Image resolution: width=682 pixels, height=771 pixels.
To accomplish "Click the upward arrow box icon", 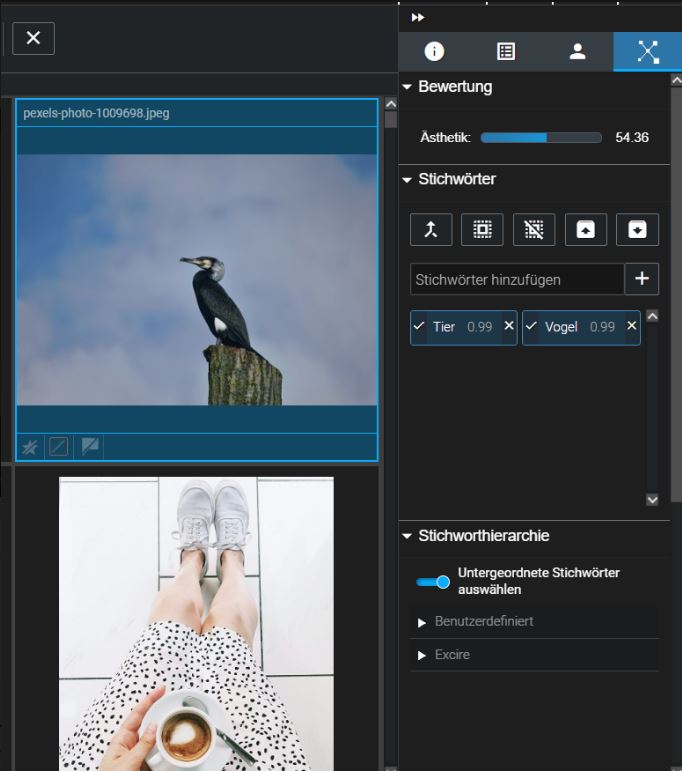I will click(x=586, y=229).
